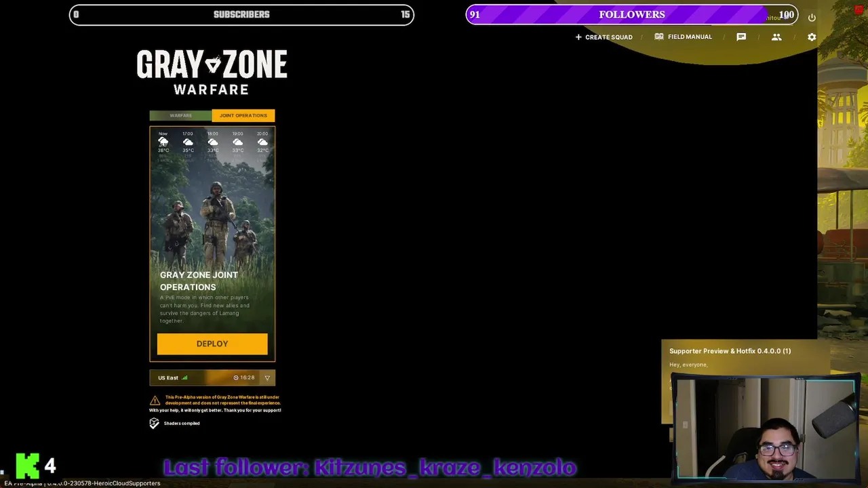The height and width of the screenshot is (488, 868).
Task: Click Create Squad
Action: click(604, 37)
